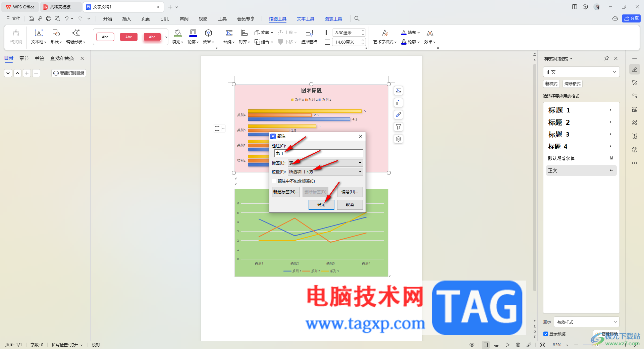Open the position dropdown in caption dialog
This screenshot has width=644, height=349.
coord(325,172)
